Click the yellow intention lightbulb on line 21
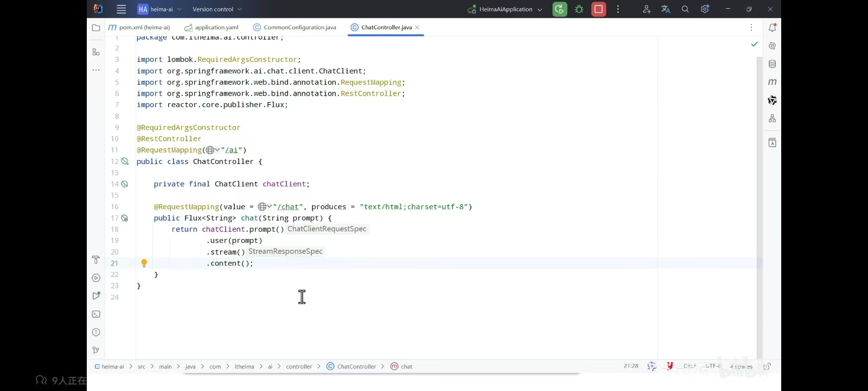 coord(144,263)
